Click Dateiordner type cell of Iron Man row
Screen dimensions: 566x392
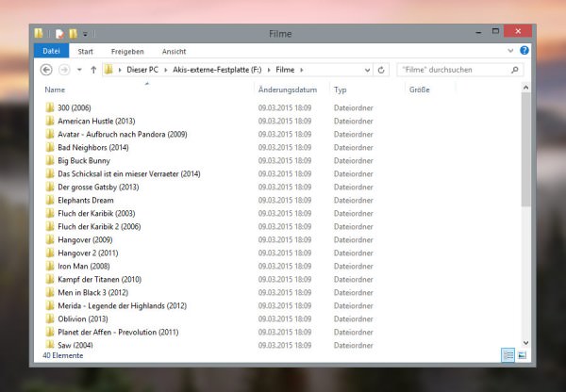click(354, 266)
